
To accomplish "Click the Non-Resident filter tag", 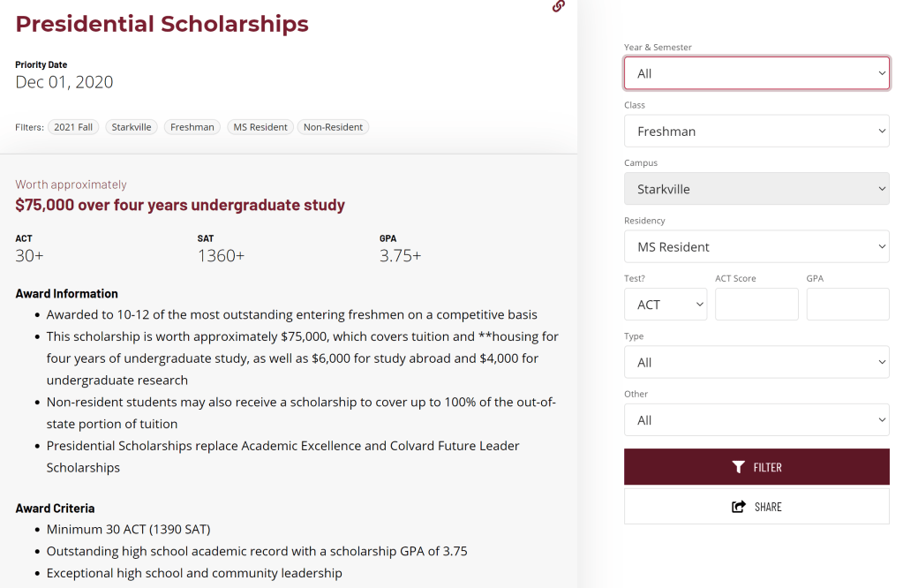I will pyautogui.click(x=333, y=127).
